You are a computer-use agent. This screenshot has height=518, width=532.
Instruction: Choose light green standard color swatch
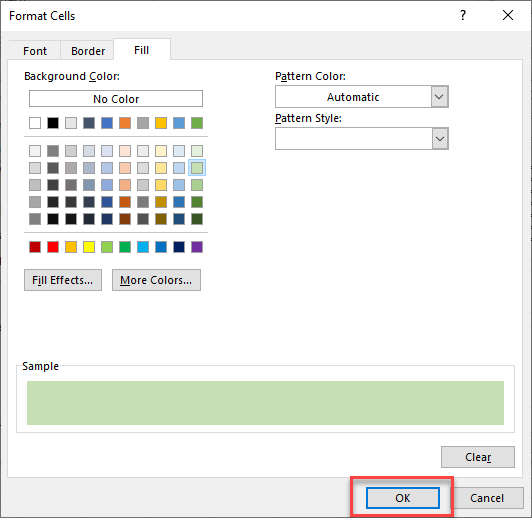(107, 247)
